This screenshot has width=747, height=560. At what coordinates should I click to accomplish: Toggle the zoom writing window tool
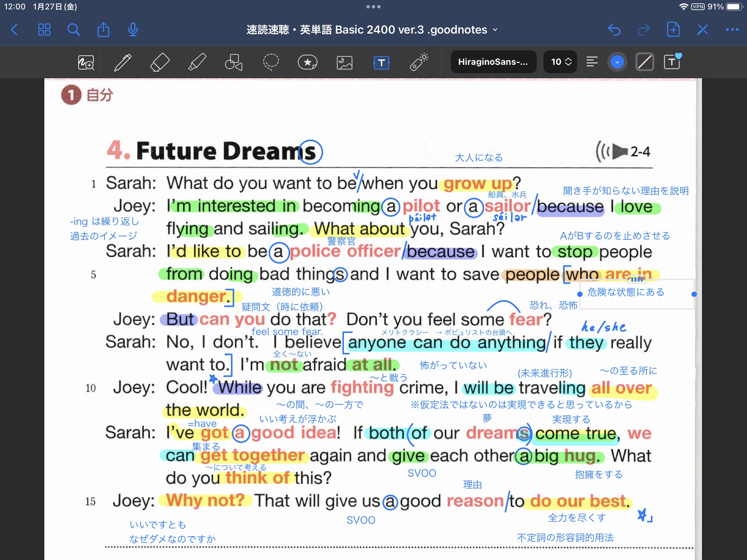click(x=86, y=62)
